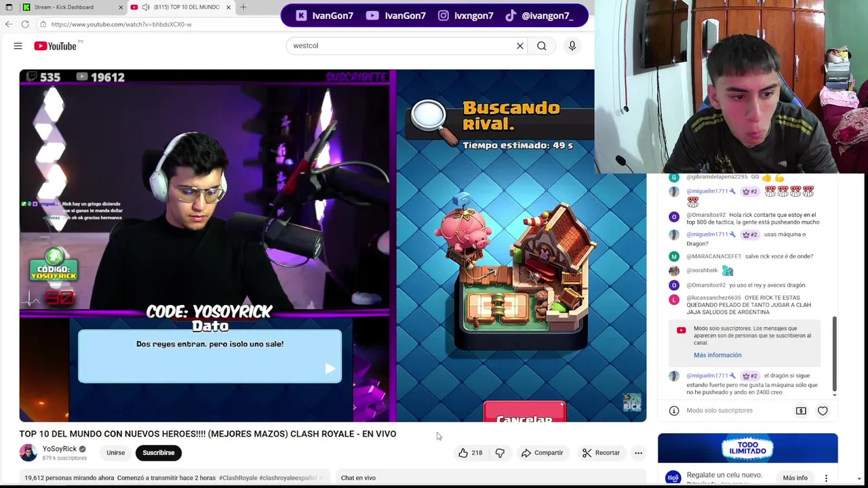Click @lucassanchez6635's chat message
Image resolution: width=868 pixels, height=488 pixels.
pyautogui.click(x=747, y=305)
